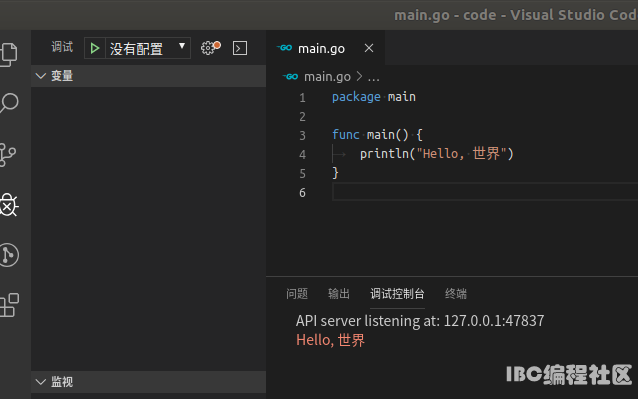Select the 调试控制台 panel tab
This screenshot has height=399, width=638.
point(397,294)
